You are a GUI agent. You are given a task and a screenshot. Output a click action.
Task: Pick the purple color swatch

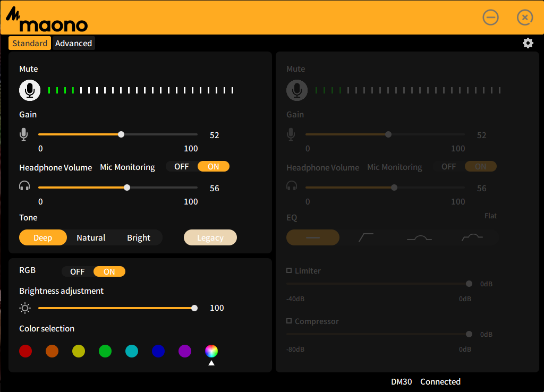click(x=185, y=351)
